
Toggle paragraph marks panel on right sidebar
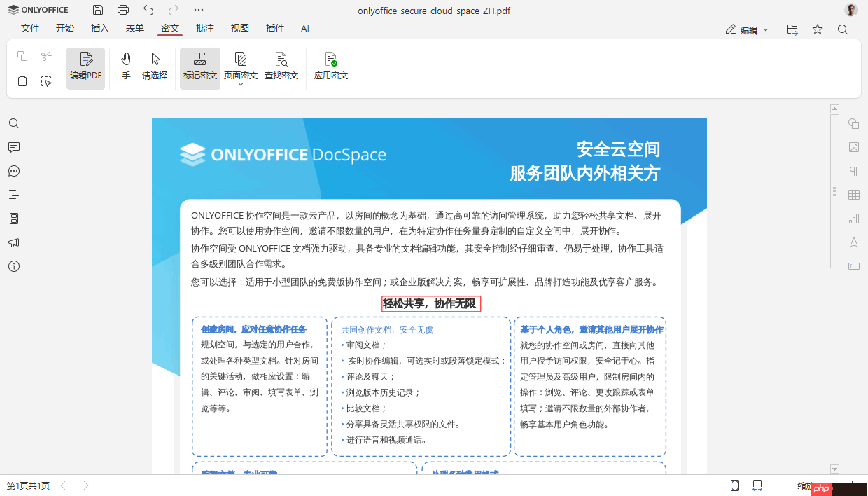[x=853, y=171]
